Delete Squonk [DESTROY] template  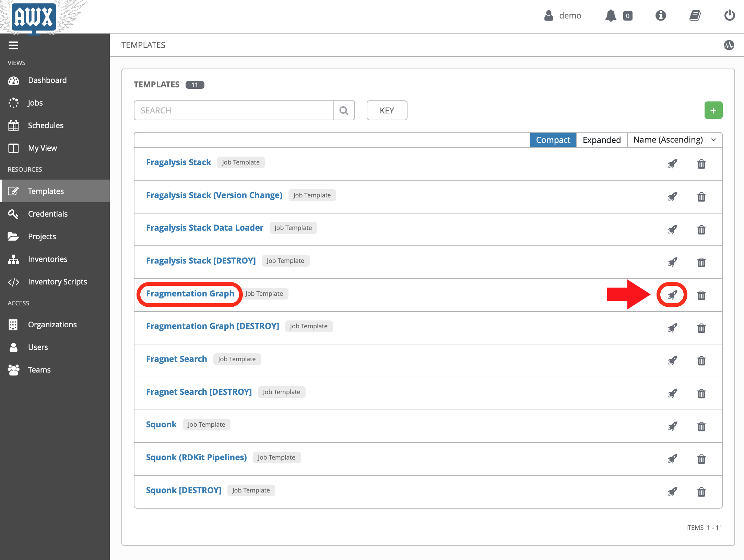[701, 492]
